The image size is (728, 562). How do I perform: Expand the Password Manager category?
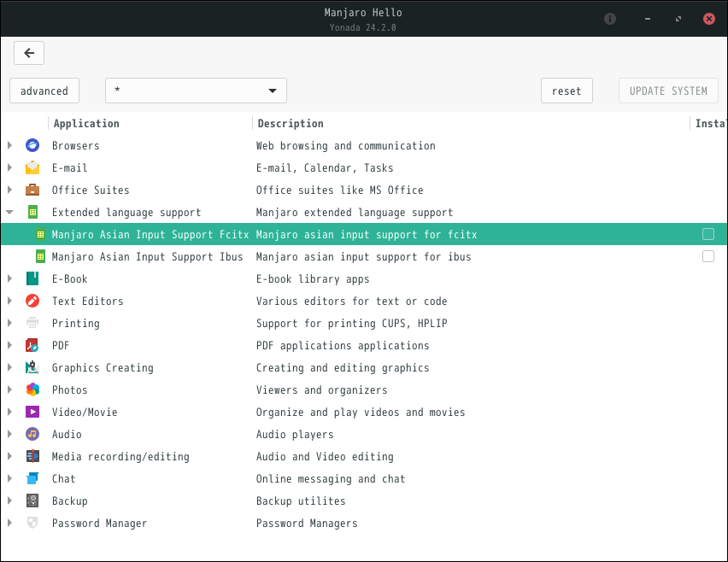[9, 523]
